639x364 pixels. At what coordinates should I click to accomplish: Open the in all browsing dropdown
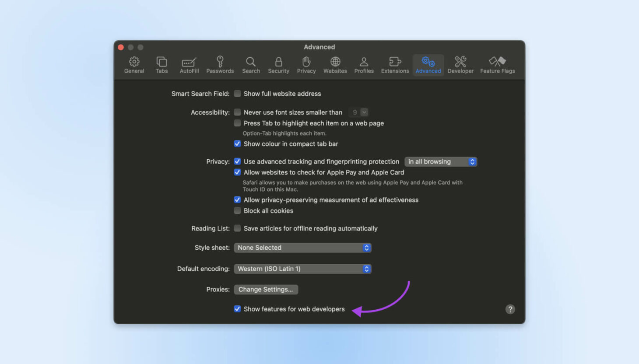pos(440,161)
